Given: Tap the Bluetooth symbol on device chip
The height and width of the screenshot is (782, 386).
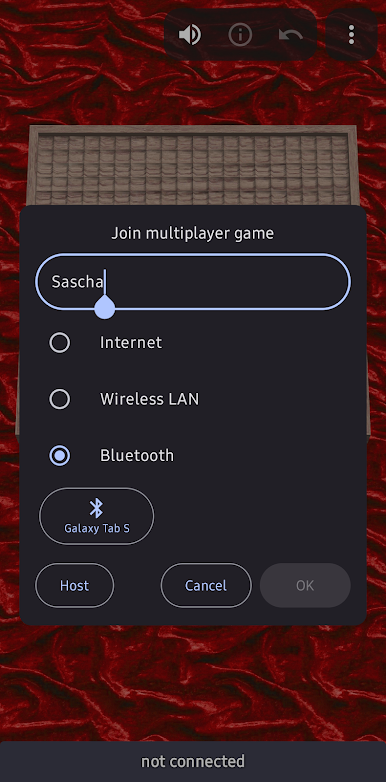Looking at the screenshot, I should (96, 508).
